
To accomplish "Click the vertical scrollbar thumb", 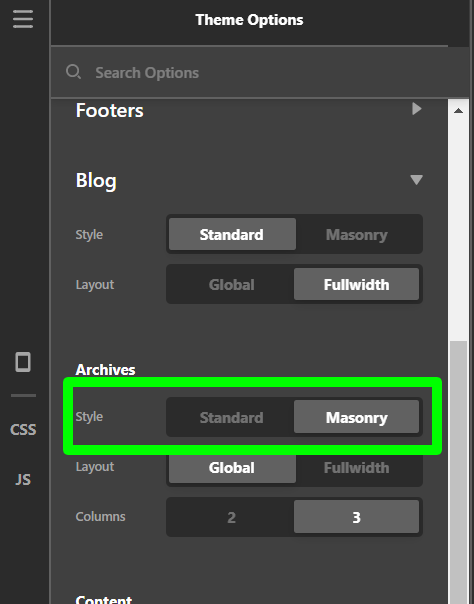I will click(458, 472).
